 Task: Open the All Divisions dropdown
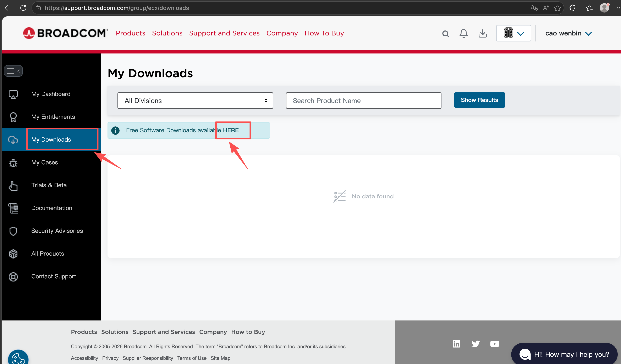click(x=195, y=100)
